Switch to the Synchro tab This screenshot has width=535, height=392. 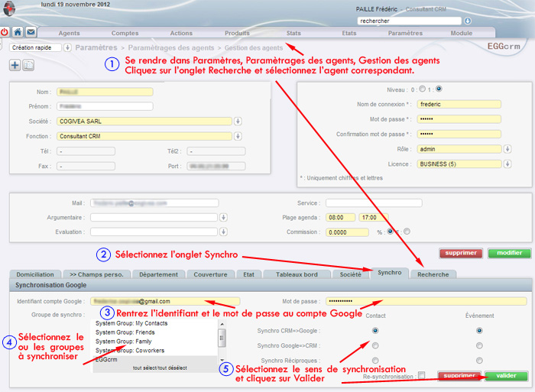tap(389, 273)
